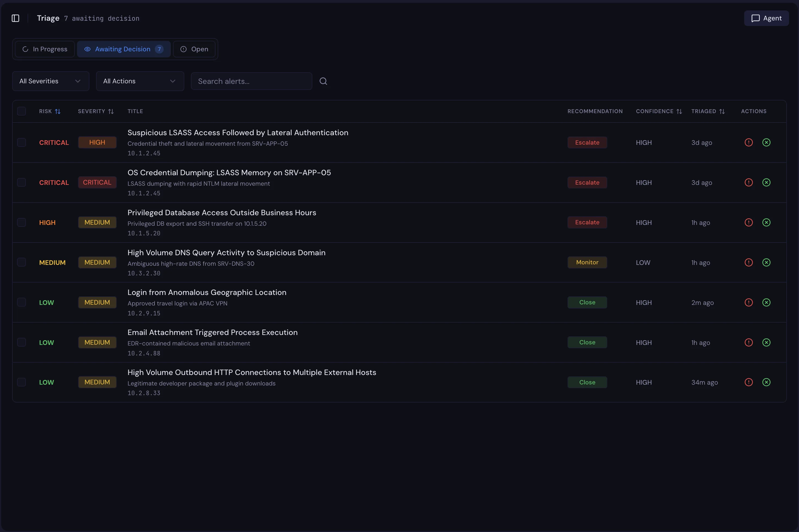
Task: Click the count badge 7 on Awaiting Decision
Action: tap(159, 49)
